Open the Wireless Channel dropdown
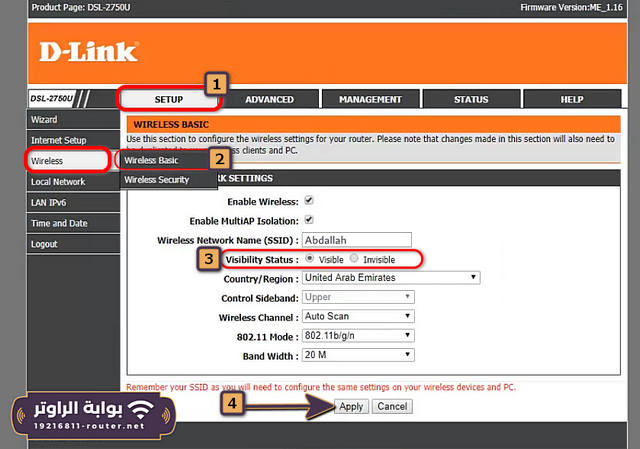Image resolution: width=640 pixels, height=449 pixels. point(358,316)
